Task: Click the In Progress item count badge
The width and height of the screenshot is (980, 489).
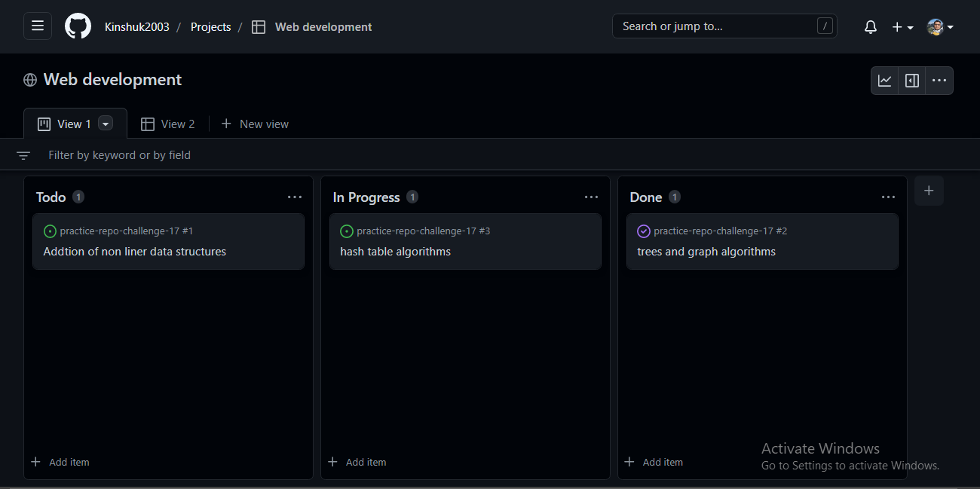Action: pos(412,197)
